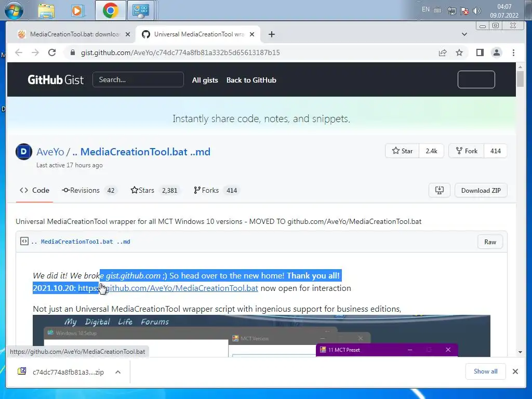532x399 pixels.
Task: Show all downloads
Action: tap(485, 371)
